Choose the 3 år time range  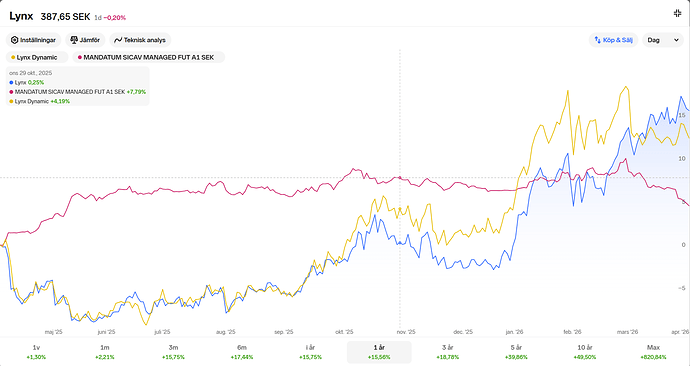[x=448, y=352]
